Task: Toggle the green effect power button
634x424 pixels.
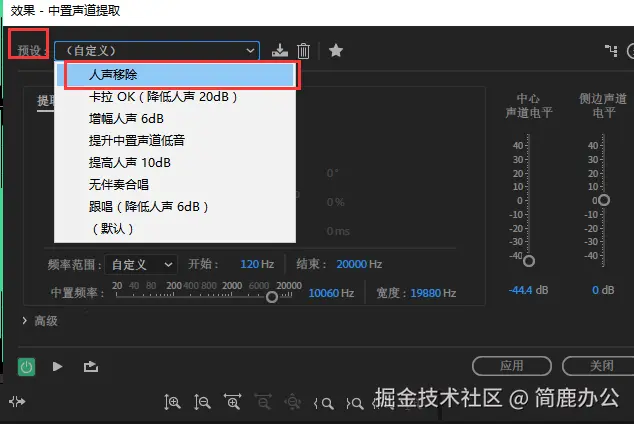Action: [26, 367]
